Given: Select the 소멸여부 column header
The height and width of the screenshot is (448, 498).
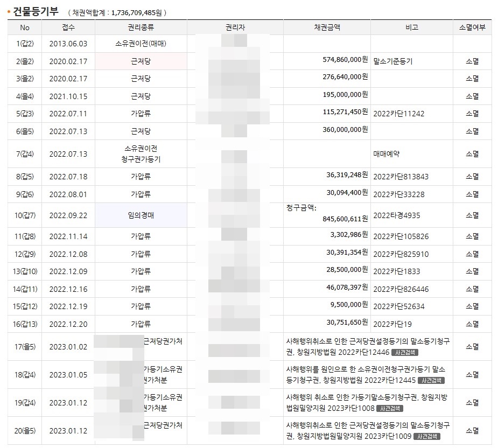Looking at the screenshot, I should click(x=472, y=27).
